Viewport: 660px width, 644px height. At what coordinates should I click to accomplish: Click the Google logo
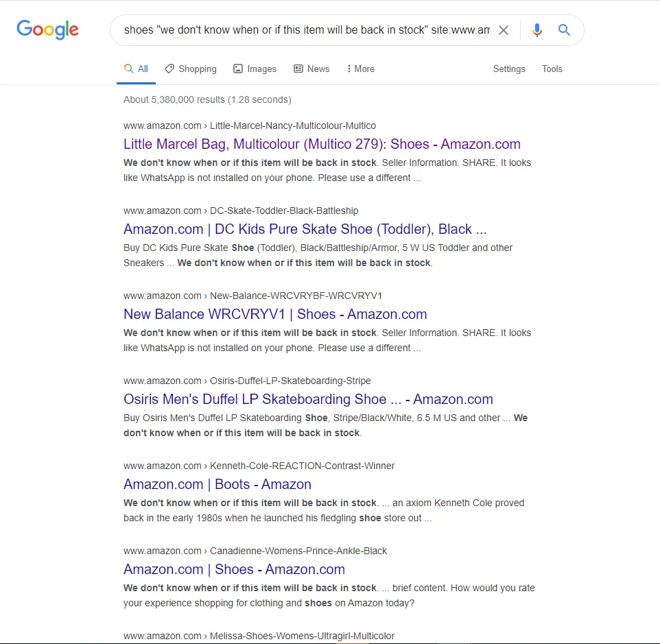pos(47,29)
